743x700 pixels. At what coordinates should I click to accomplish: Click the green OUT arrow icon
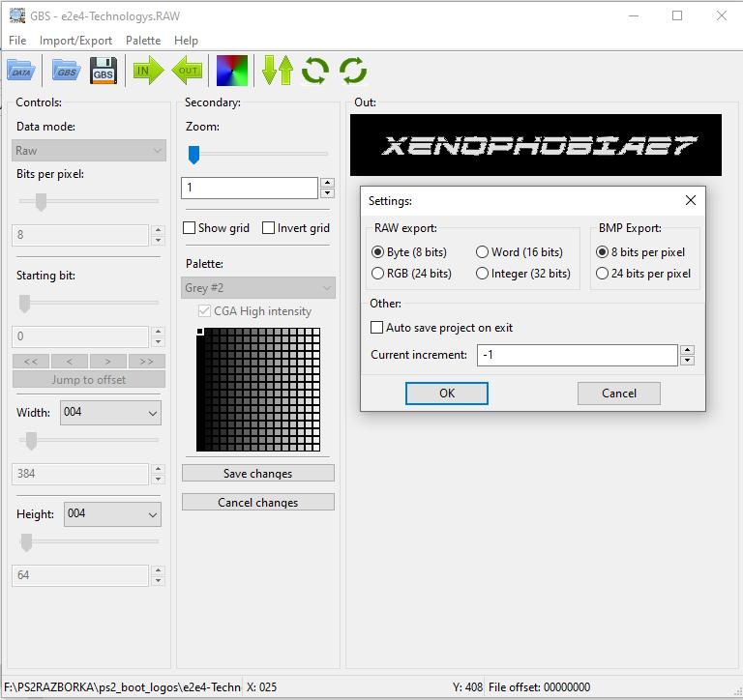[187, 71]
